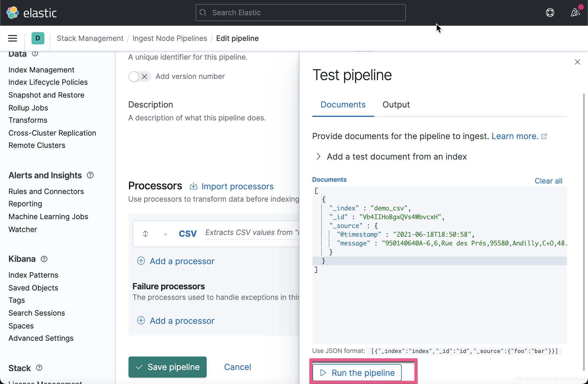Click the help icon beside Kibana heading
This screenshot has width=588, height=384.
click(x=44, y=259)
